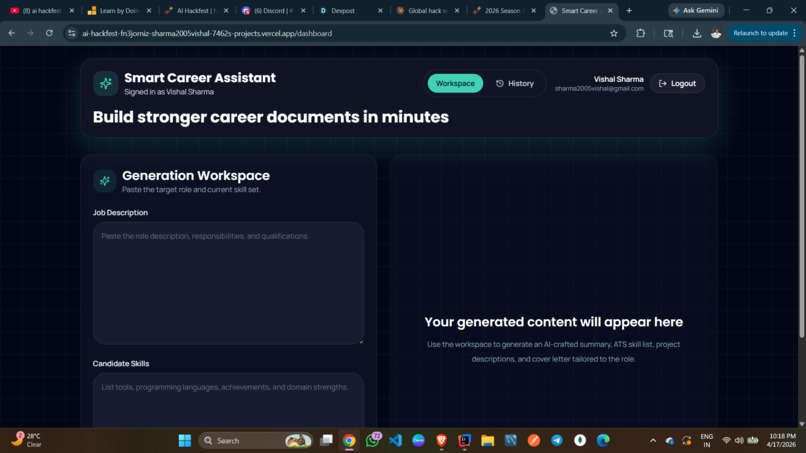Switch to the Global hack tab
The height and width of the screenshot is (453, 806).
click(427, 10)
